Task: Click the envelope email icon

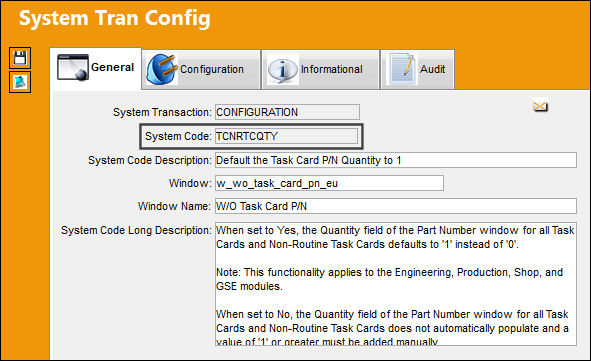Action: tap(540, 107)
